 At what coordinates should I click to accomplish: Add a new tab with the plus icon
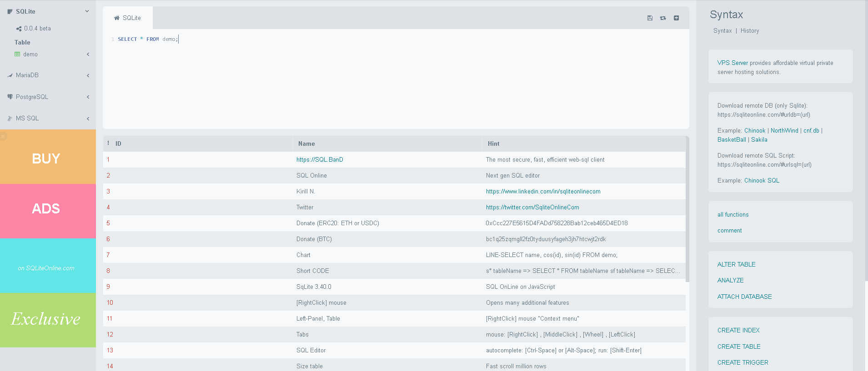click(676, 18)
